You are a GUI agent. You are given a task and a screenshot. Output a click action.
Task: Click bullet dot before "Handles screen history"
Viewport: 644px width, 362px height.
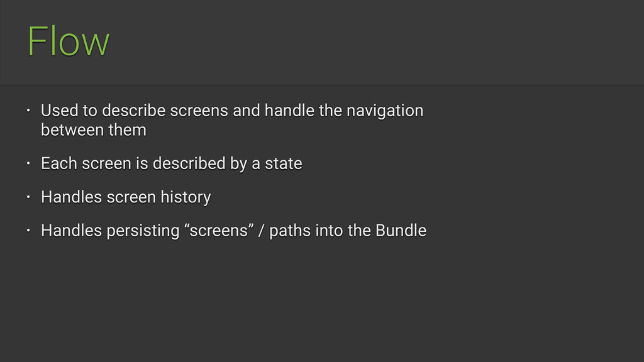tap(28, 197)
